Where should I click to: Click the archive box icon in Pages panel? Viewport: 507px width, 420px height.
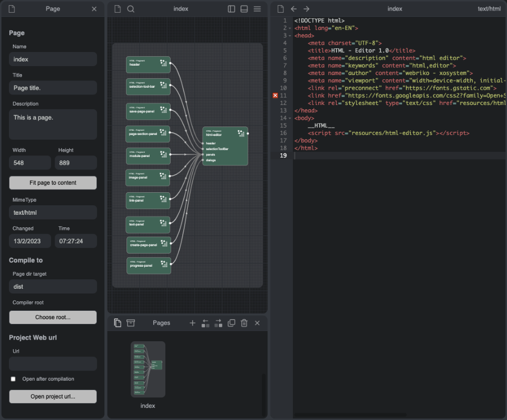point(131,323)
